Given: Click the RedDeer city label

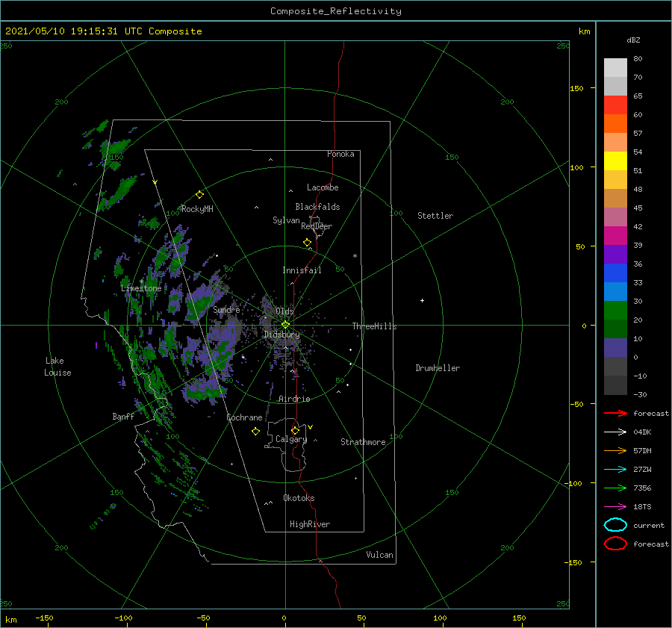Looking at the screenshot, I should point(317,226).
